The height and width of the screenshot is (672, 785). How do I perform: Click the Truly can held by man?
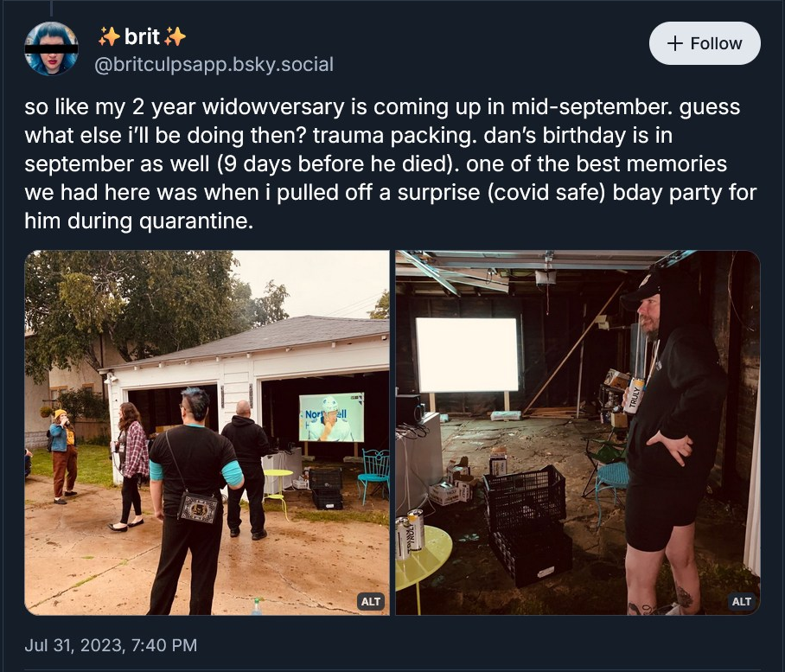635,395
